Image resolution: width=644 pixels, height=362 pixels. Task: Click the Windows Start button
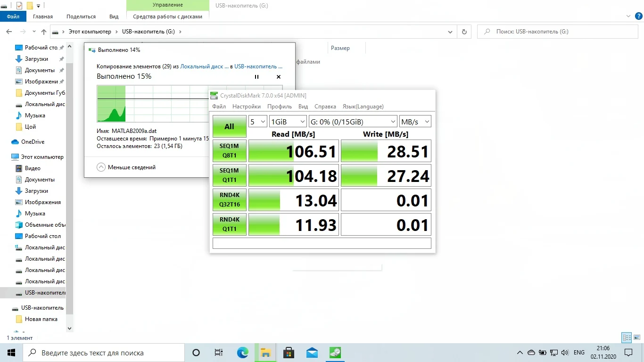[11, 353]
